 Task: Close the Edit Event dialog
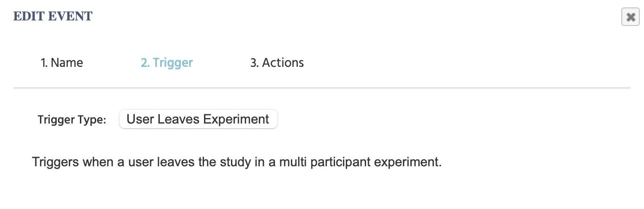630,17
